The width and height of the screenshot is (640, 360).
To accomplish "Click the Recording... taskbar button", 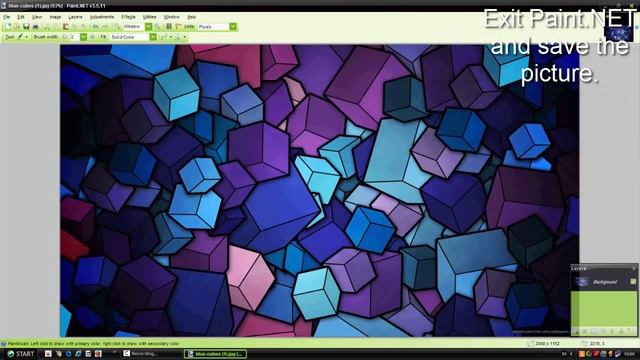I will click(141, 354).
